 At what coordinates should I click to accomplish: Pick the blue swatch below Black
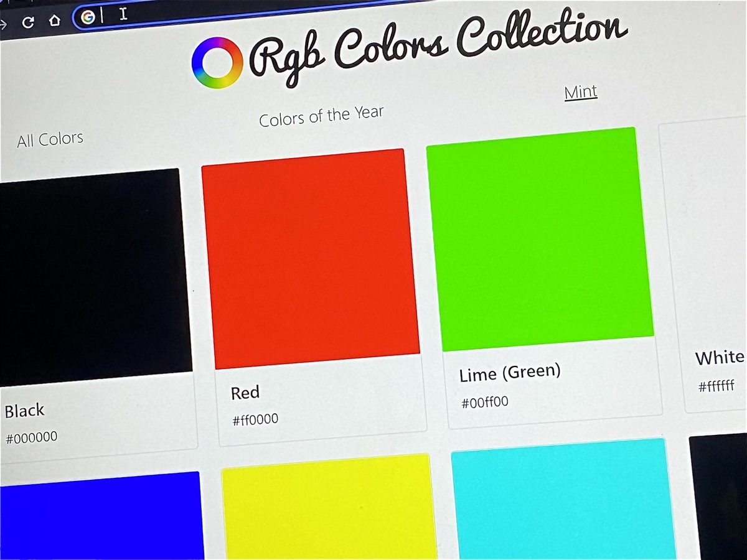point(101,516)
